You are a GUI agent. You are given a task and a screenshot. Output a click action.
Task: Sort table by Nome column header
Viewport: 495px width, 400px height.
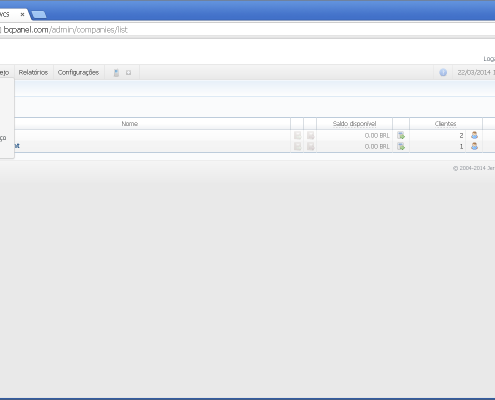click(130, 124)
